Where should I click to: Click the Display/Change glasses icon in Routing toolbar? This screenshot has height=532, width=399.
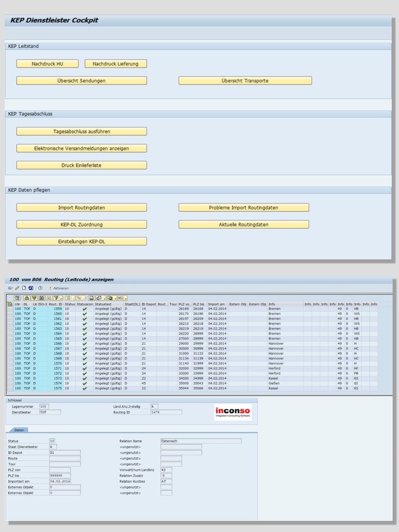point(10,288)
